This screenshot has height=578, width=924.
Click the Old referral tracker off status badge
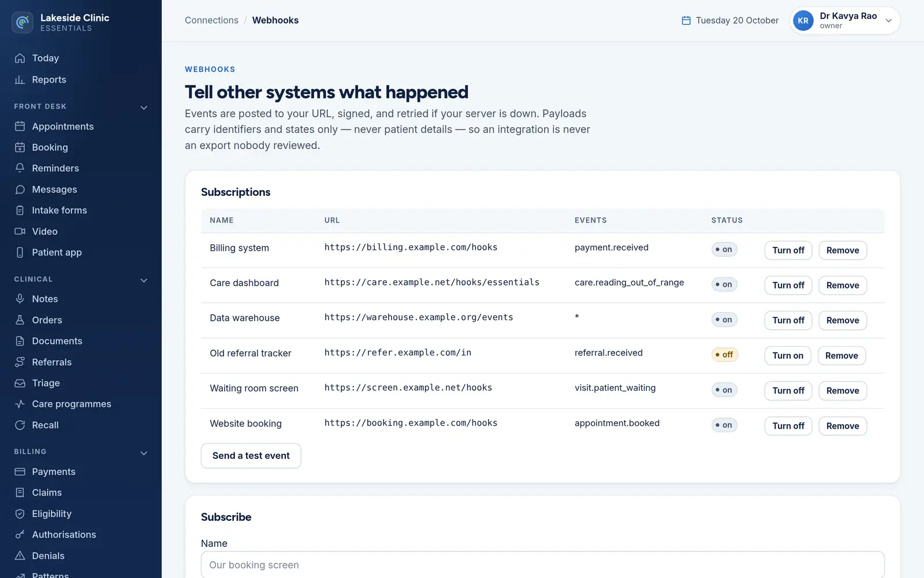pos(724,355)
